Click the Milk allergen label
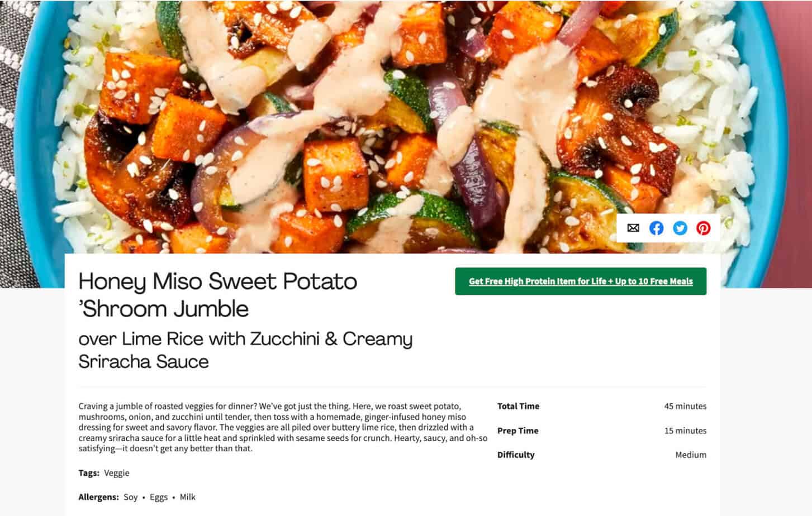812x516 pixels. (187, 496)
